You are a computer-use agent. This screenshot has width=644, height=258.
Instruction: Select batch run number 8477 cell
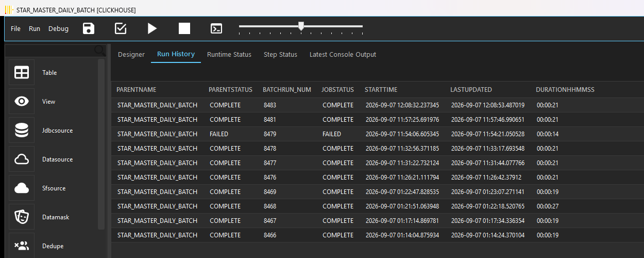click(270, 163)
